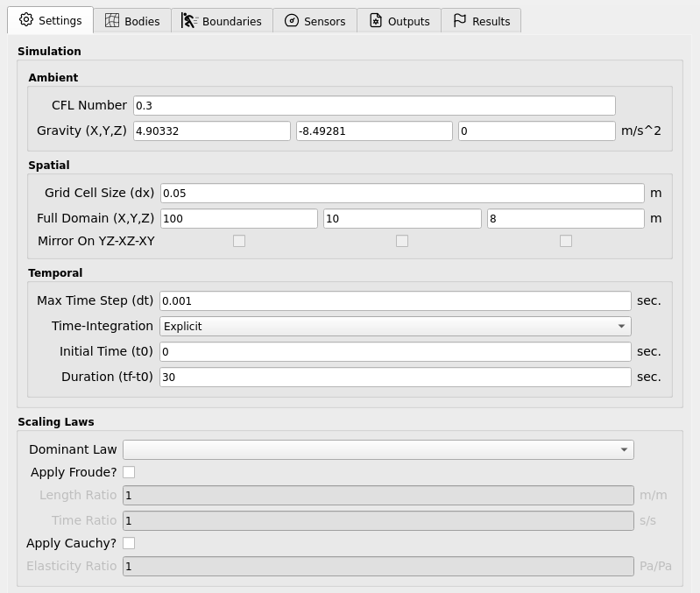
Task: Click the Gravity (X,Y,Z) label
Action: 82,131
